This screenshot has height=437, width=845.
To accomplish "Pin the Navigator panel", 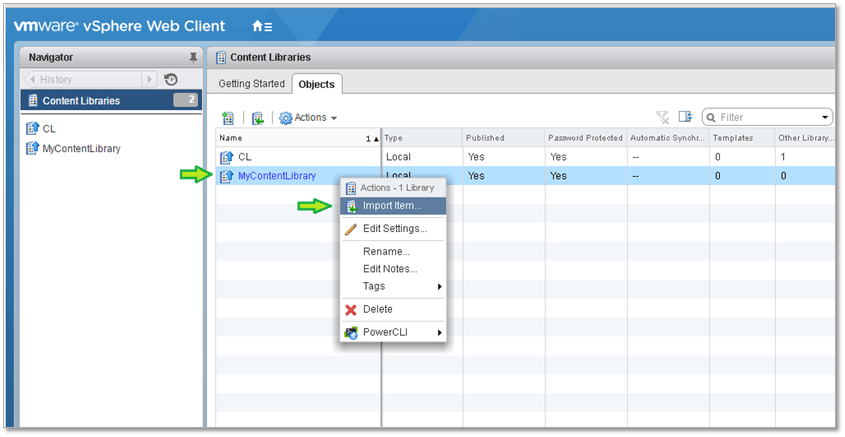I will point(193,57).
